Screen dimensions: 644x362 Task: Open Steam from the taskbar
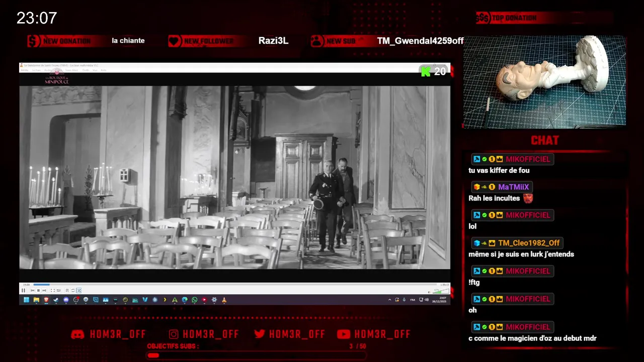coord(56,300)
